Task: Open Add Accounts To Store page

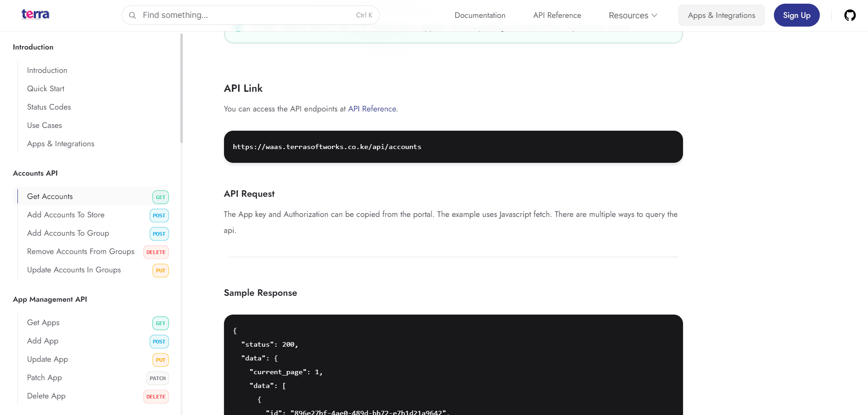Action: coord(66,215)
